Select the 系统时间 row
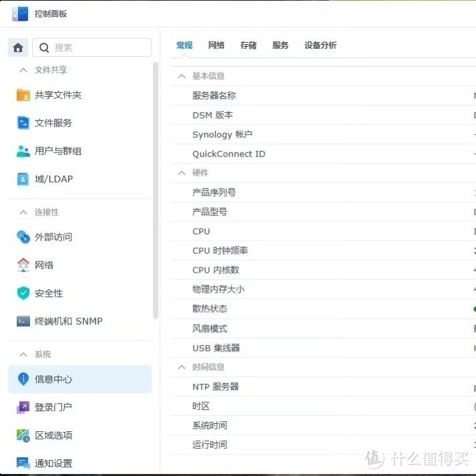The image size is (476, 476). (x=324, y=425)
